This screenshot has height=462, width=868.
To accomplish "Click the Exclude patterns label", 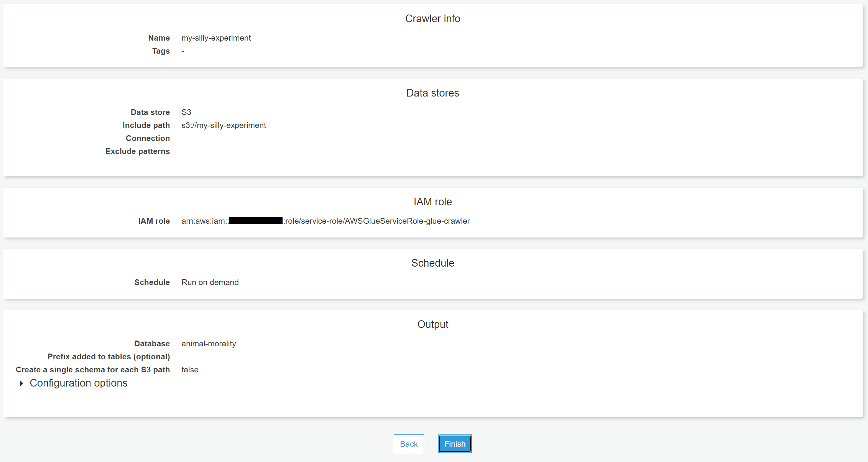I will (x=137, y=151).
